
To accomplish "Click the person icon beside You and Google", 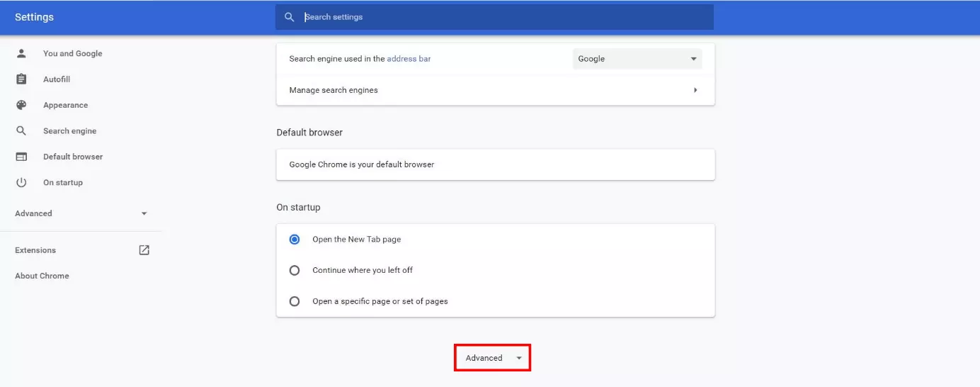I will (x=21, y=53).
